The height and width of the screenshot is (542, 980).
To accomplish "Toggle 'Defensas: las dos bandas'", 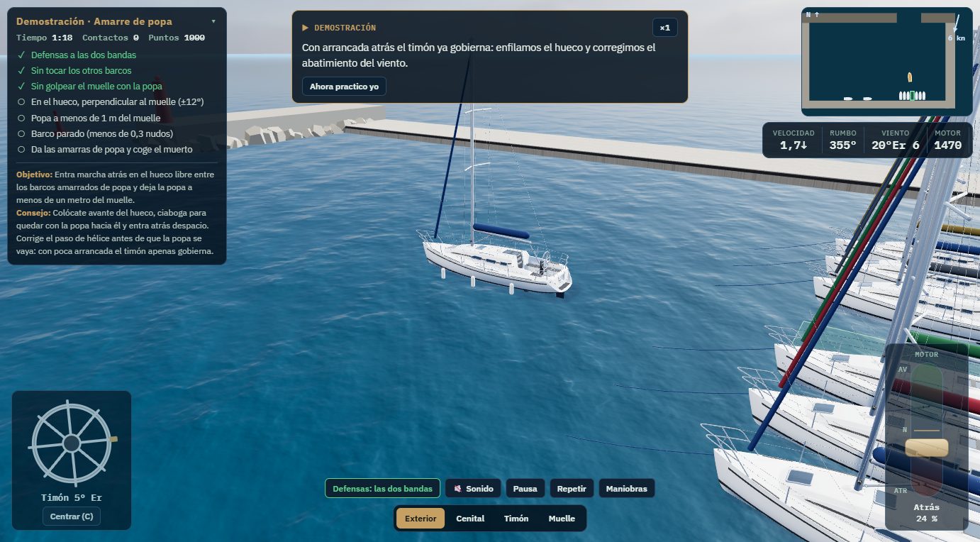I will [x=383, y=489].
